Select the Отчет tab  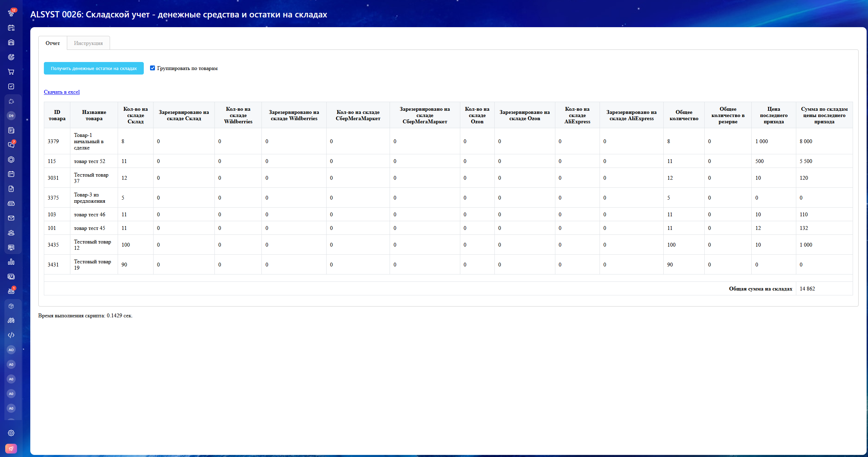53,43
